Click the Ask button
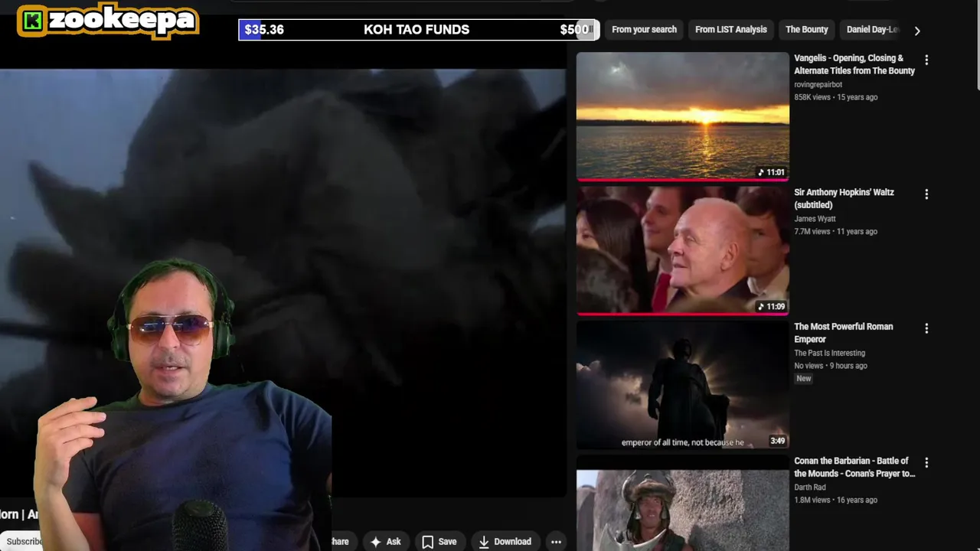980x551 pixels. pyautogui.click(x=385, y=541)
